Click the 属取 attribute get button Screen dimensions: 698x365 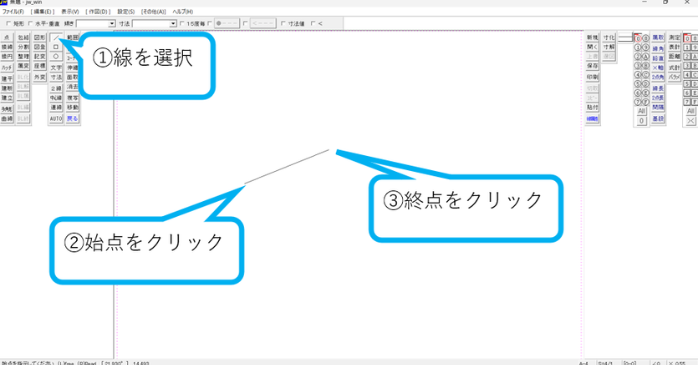tap(658, 38)
